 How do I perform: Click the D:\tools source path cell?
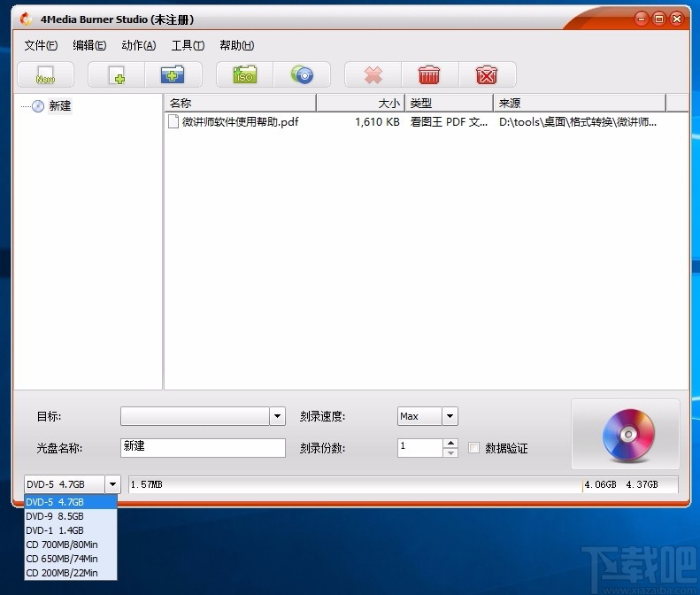578,121
